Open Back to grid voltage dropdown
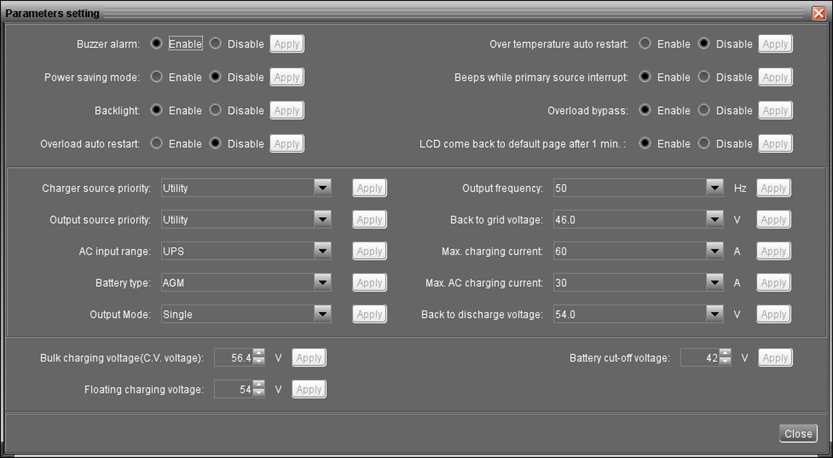The width and height of the screenshot is (833, 458). pos(713,220)
